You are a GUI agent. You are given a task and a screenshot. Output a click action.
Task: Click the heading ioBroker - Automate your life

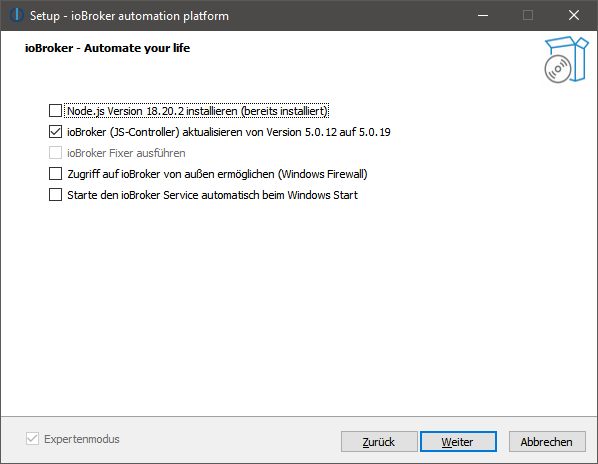[x=107, y=48]
